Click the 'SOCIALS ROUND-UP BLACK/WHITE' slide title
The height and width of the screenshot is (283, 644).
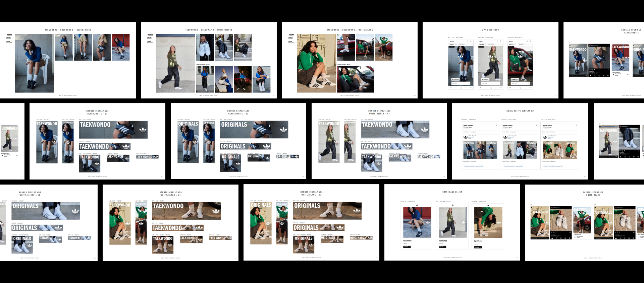631,31
